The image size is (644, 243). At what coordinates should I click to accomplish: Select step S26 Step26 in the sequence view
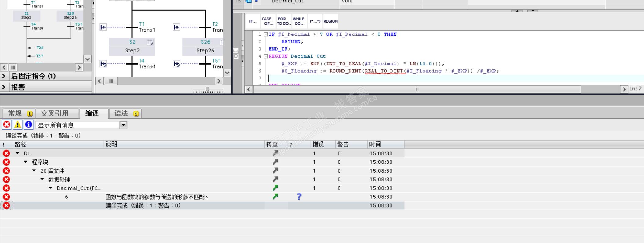click(x=203, y=47)
